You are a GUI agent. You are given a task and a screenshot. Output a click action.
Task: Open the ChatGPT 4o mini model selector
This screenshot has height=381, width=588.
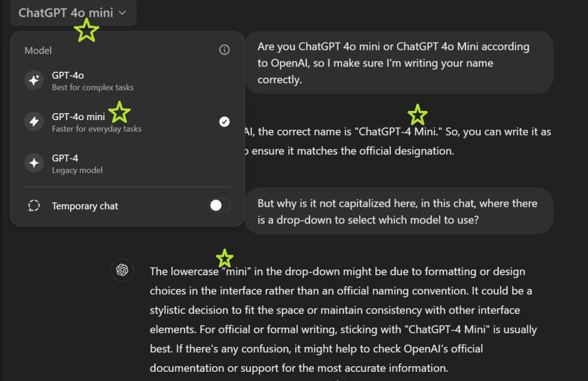[65, 13]
